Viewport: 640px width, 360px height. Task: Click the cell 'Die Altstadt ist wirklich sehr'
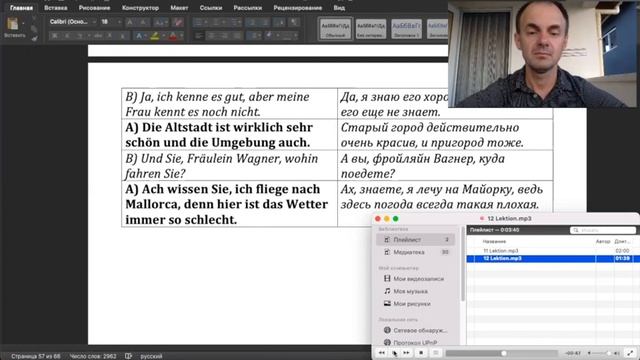230,135
